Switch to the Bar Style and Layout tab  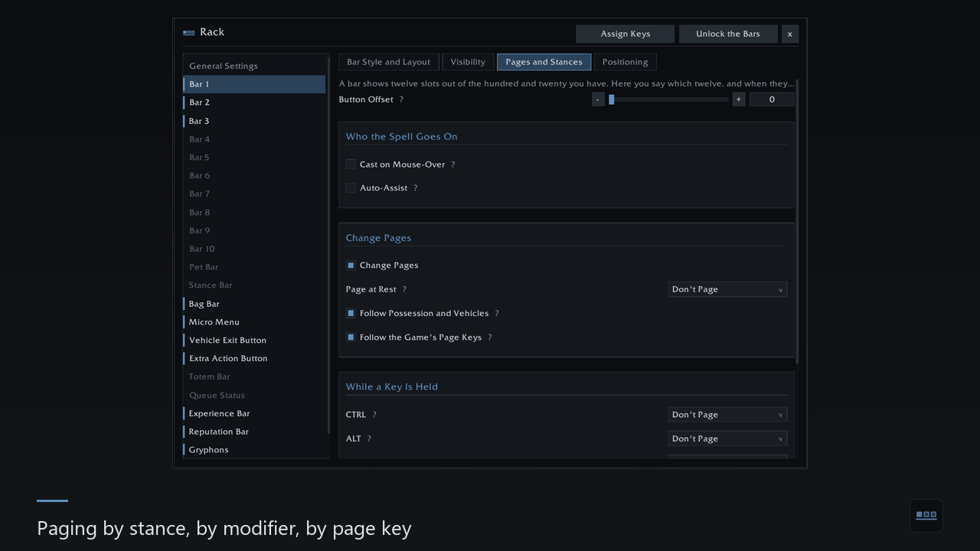389,62
